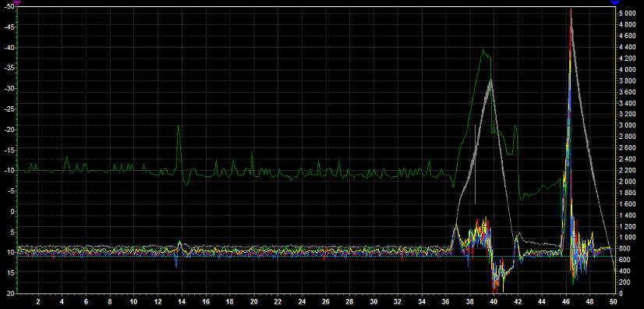Select the white vertical cursor line near 38
This screenshot has width=644, height=309.
click(475, 165)
